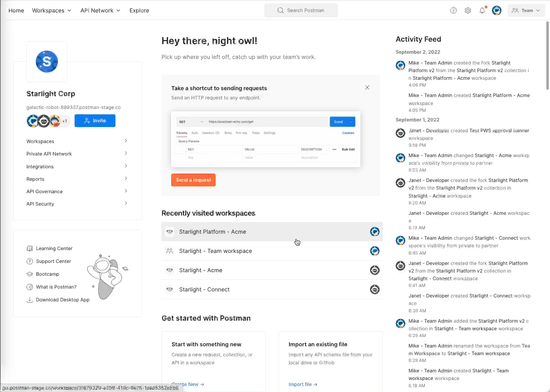Click the user avatar in top bar
Viewport: 550px width, 392px height.
coord(497,10)
